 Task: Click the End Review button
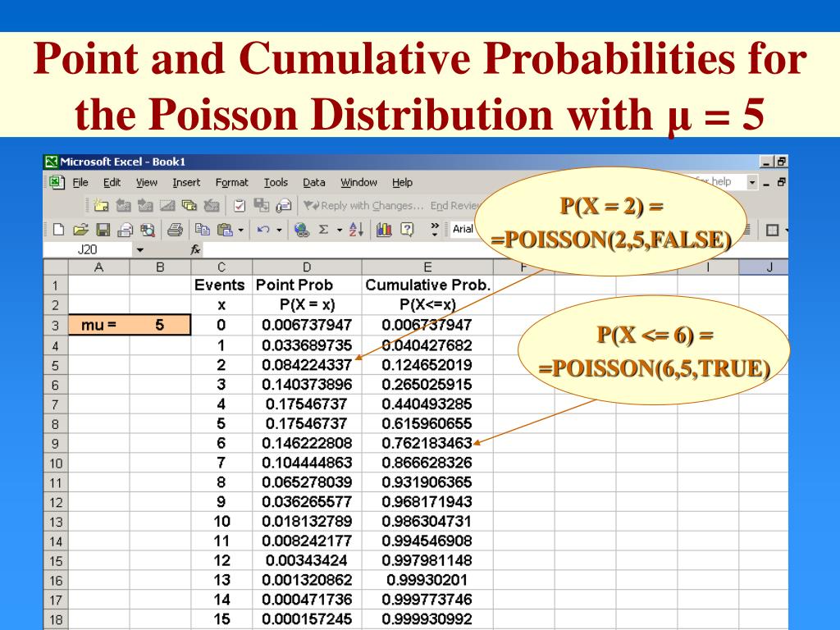click(454, 206)
